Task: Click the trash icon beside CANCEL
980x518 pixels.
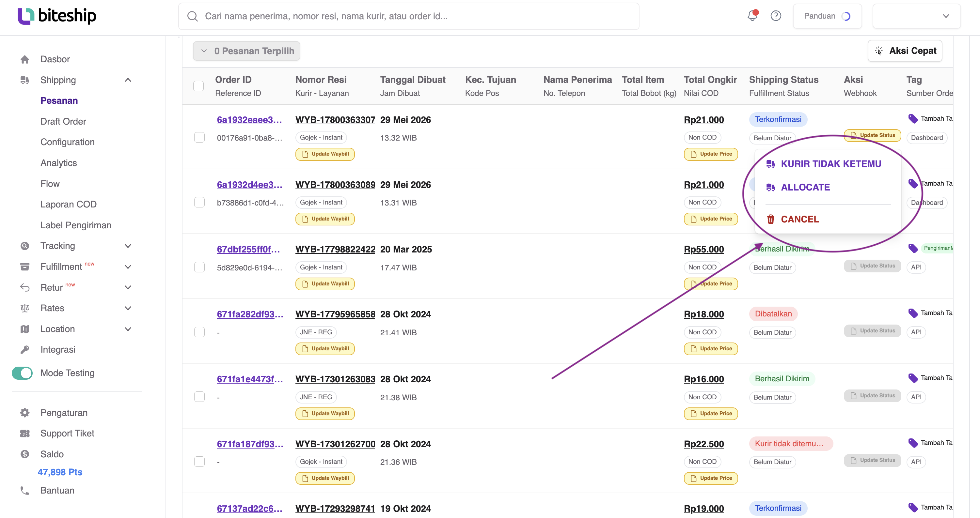Action: coord(771,219)
